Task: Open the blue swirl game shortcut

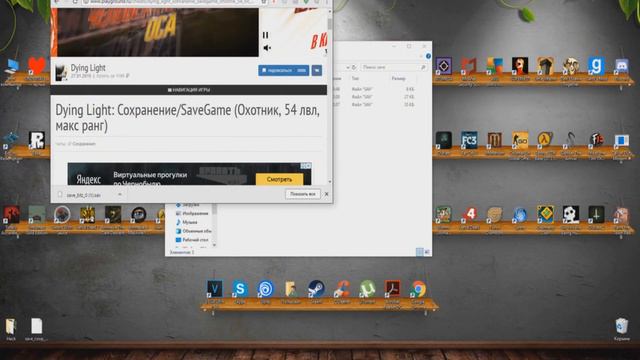Action: (520, 214)
